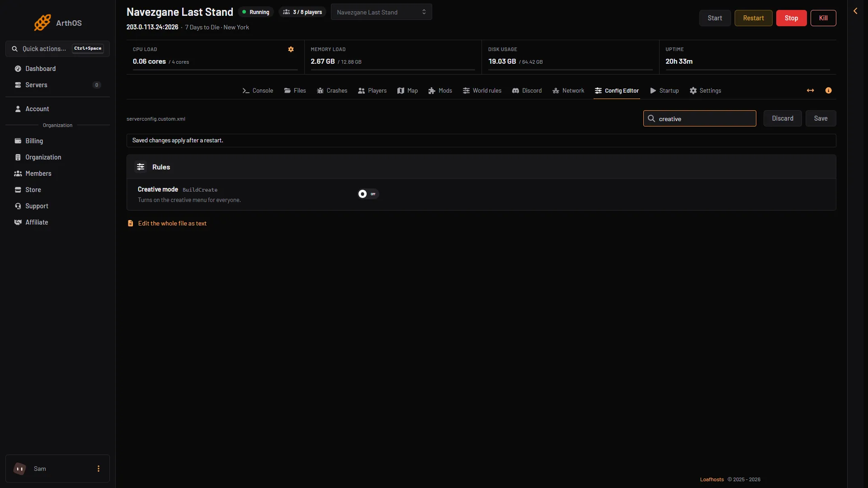Image resolution: width=868 pixels, height=488 pixels.
Task: Select the Config Editor tab
Action: (617, 90)
